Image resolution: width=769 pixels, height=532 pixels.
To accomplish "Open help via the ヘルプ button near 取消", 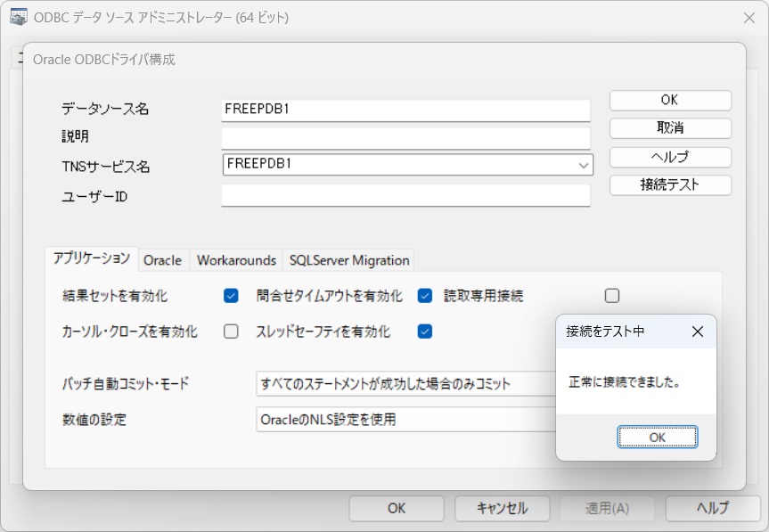I will 669,157.
